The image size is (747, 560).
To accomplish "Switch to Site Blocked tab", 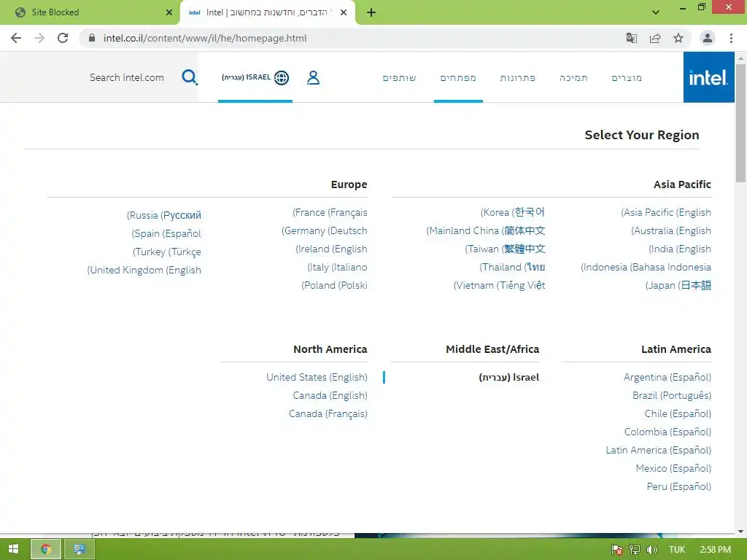I will (x=90, y=12).
